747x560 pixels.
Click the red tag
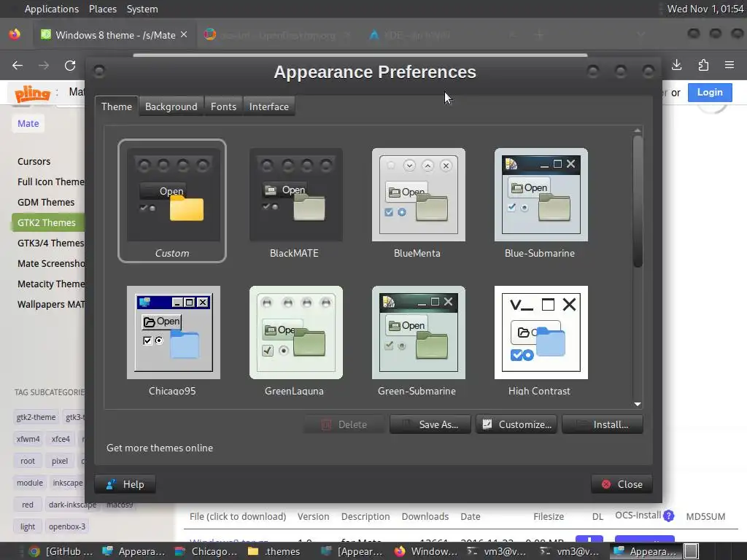pyautogui.click(x=28, y=505)
